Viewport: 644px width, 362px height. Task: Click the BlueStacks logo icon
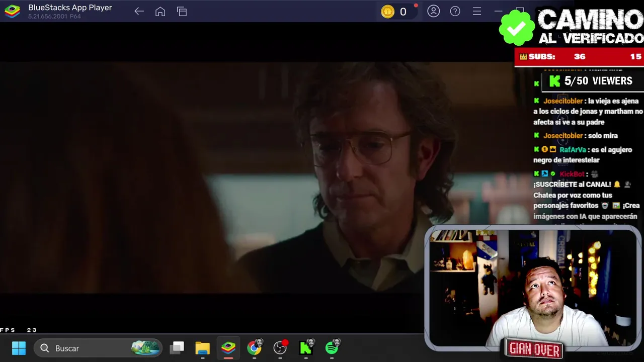pyautogui.click(x=12, y=11)
